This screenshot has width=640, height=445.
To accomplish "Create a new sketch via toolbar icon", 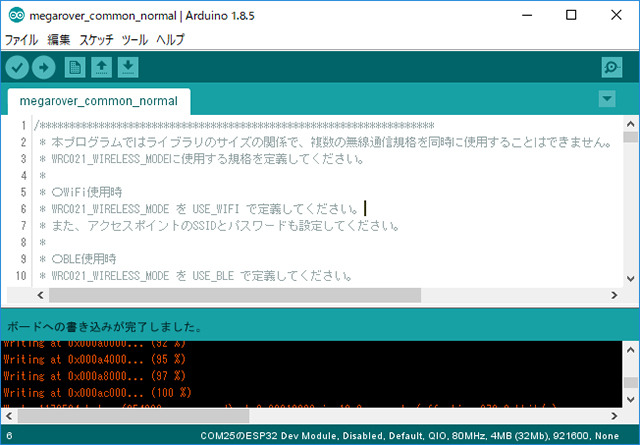I will point(74,67).
